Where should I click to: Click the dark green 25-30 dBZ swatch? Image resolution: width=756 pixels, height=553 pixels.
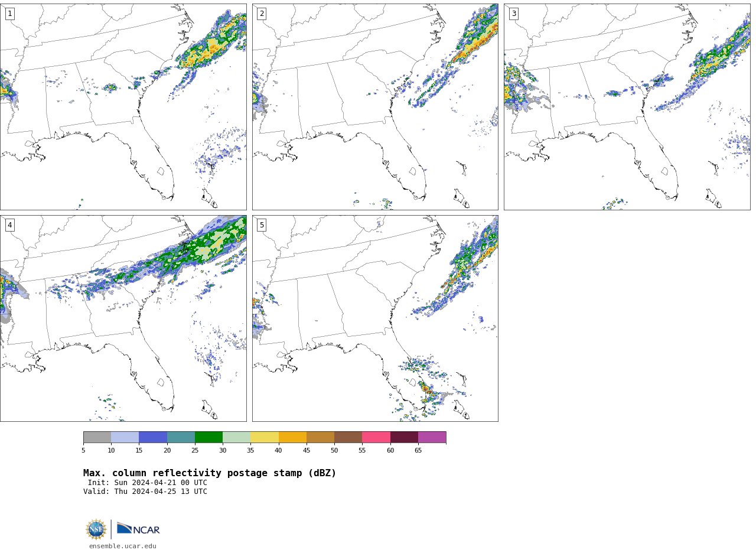pyautogui.click(x=208, y=437)
